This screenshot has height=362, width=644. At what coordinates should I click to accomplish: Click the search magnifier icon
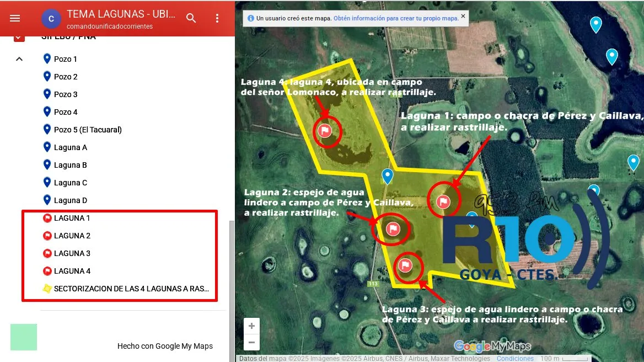coord(191,18)
